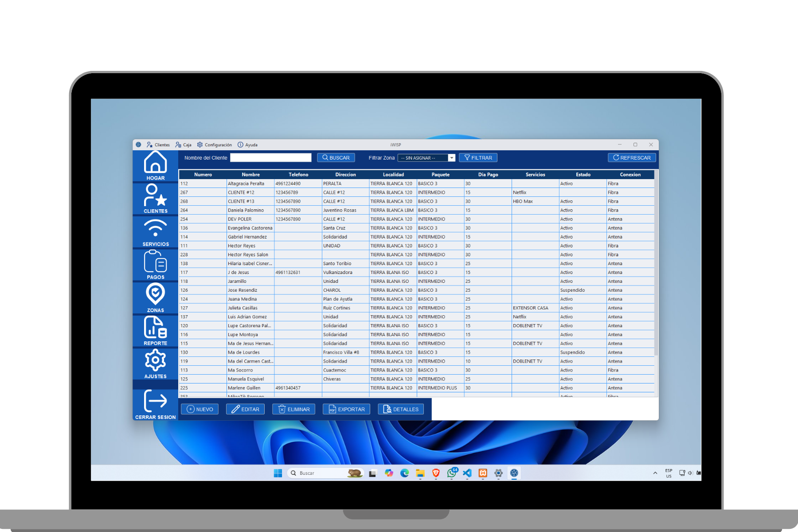
Task: Focus the Nombre del Cliente text field
Action: click(x=270, y=158)
